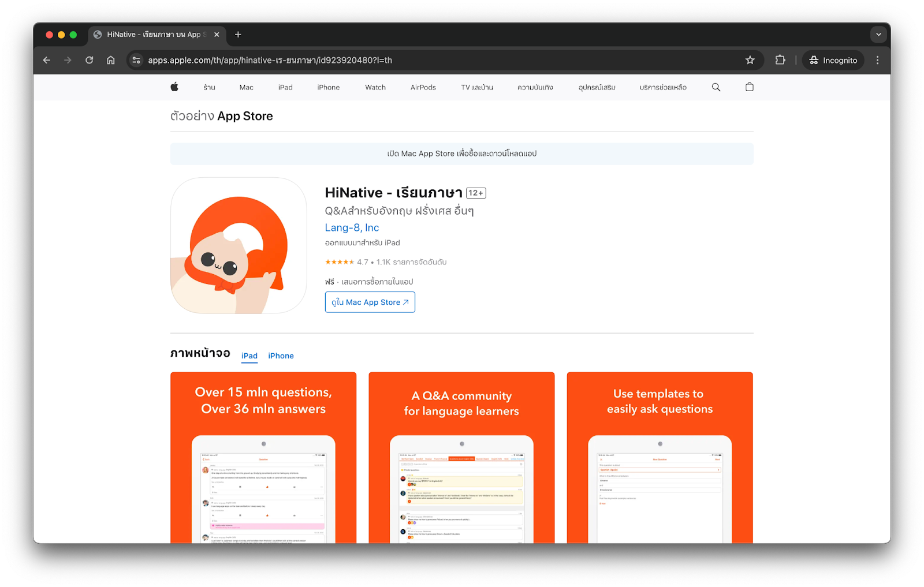
Task: Open the Mac nav item
Action: (247, 88)
